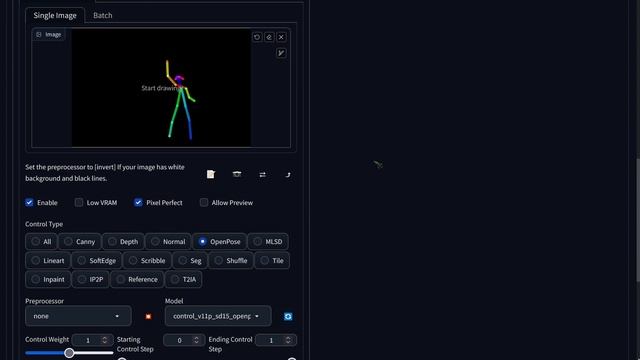Select Tile control type
Screen dimensions: 640x360
tap(272, 260)
